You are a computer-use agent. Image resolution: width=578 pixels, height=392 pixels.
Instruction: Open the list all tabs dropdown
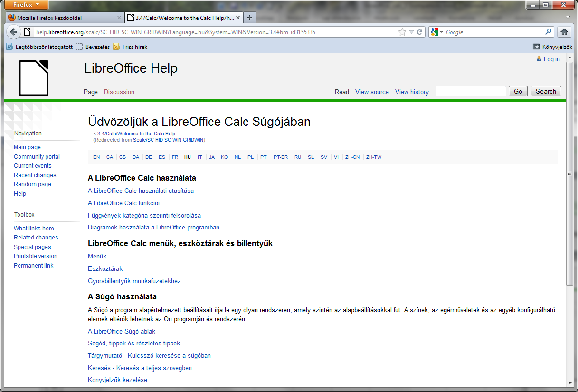(568, 17)
